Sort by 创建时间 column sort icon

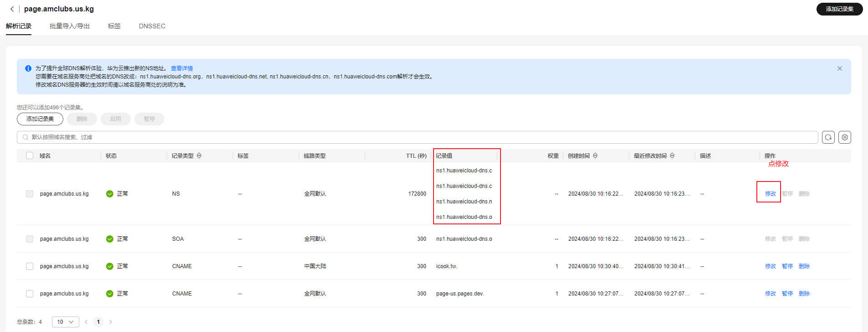(595, 156)
